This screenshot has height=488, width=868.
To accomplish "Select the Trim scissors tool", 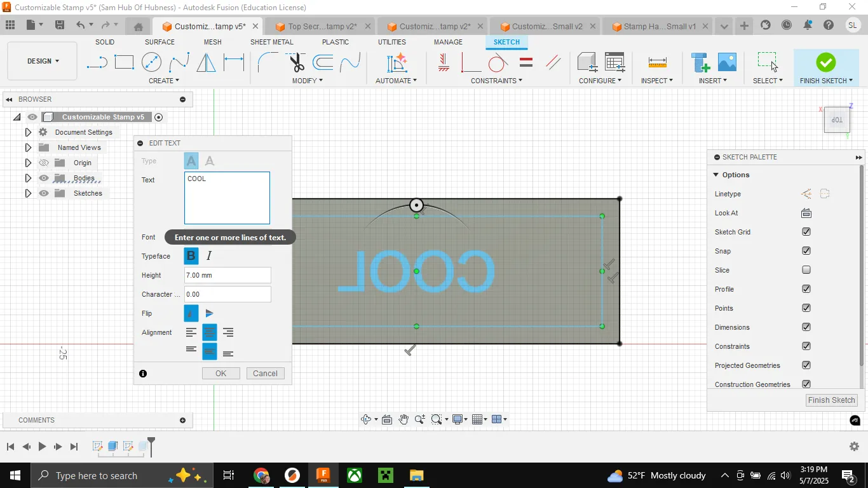I will tap(297, 62).
